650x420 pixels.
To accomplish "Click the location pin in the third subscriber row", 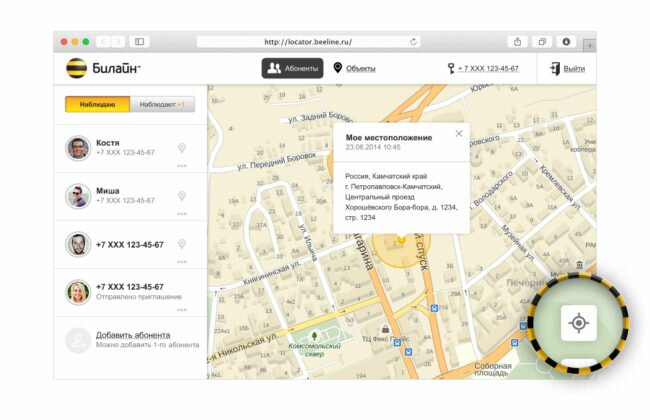I will [182, 244].
